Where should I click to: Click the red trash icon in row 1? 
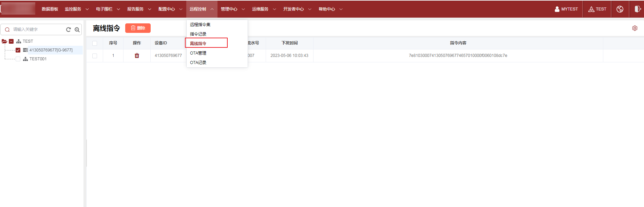[137, 56]
